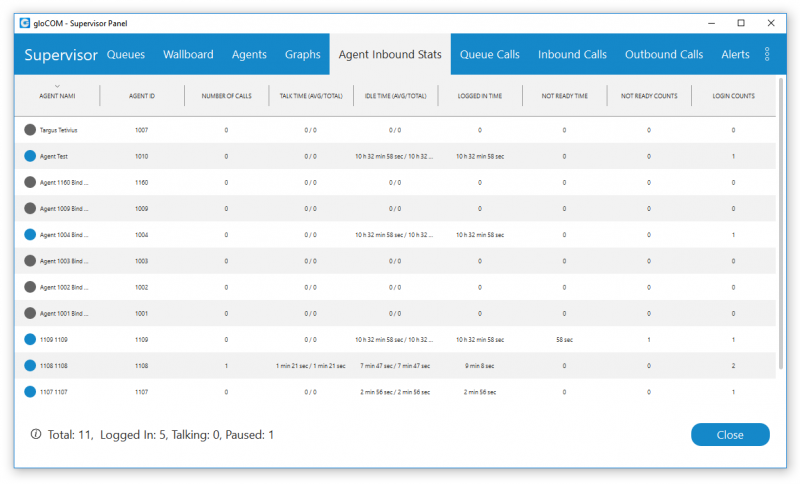Select the agent name Agent Test

tap(54, 157)
